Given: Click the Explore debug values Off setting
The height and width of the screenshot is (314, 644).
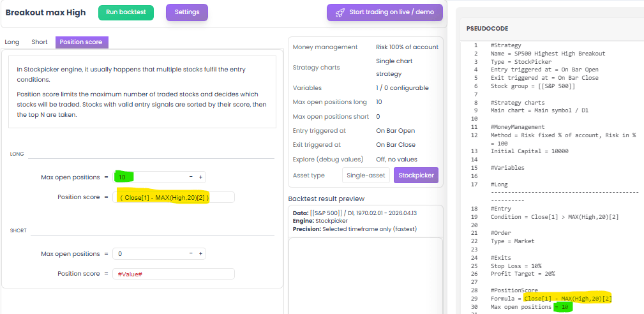Looking at the screenshot, I should [396, 160].
